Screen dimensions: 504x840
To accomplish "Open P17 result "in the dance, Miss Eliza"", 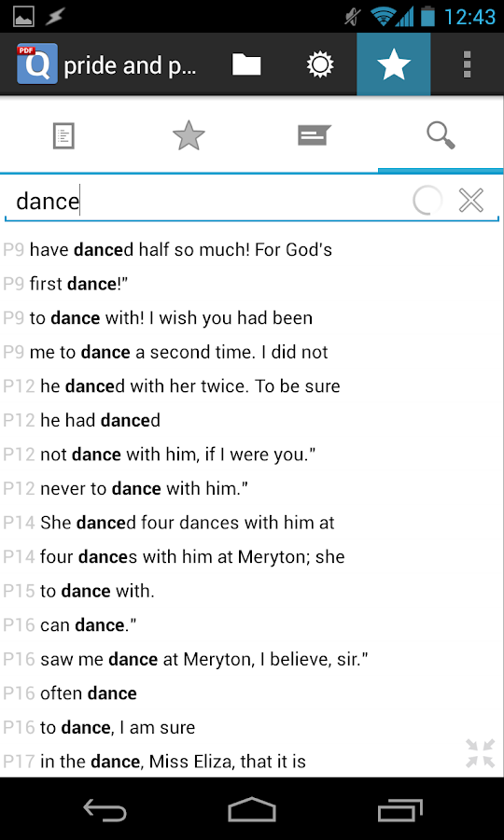I will pos(252,762).
